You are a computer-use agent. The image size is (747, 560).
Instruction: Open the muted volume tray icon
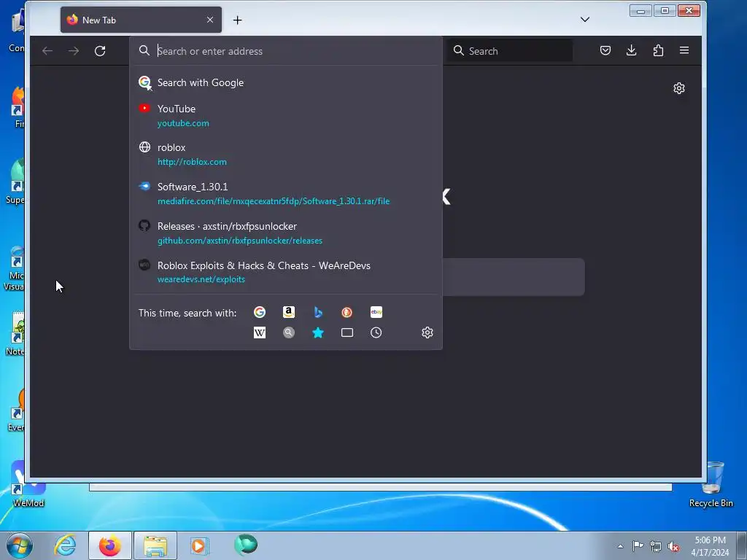coord(673,546)
